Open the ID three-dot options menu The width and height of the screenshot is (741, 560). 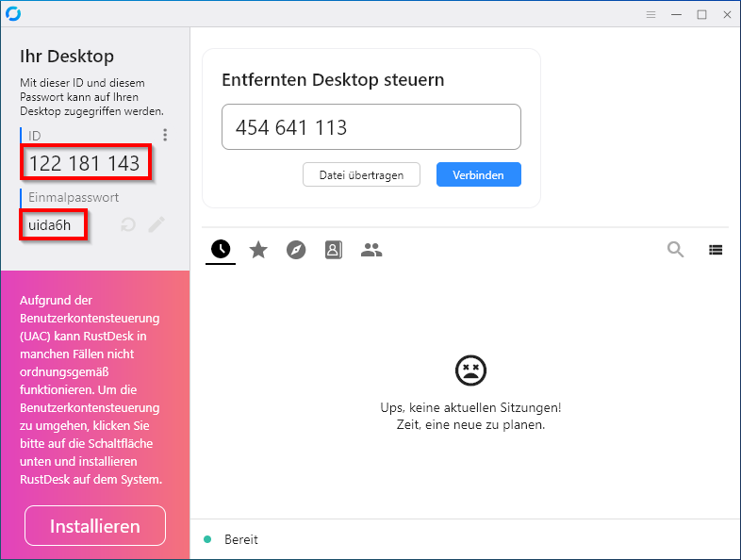tap(165, 135)
